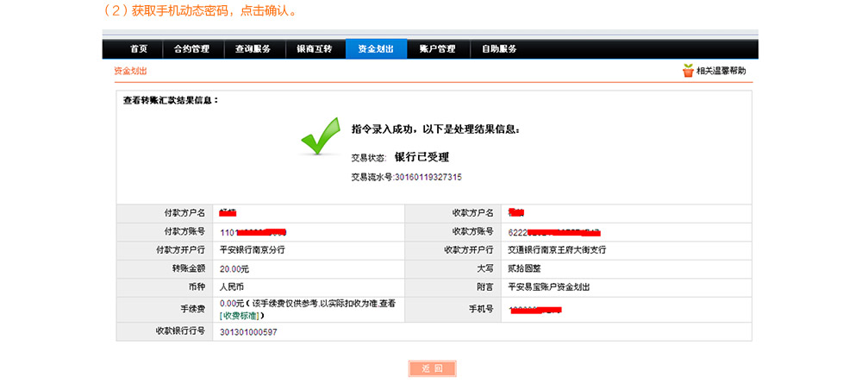Click the 银行已受理 status text
This screenshot has height=384, width=868.
tap(422, 157)
